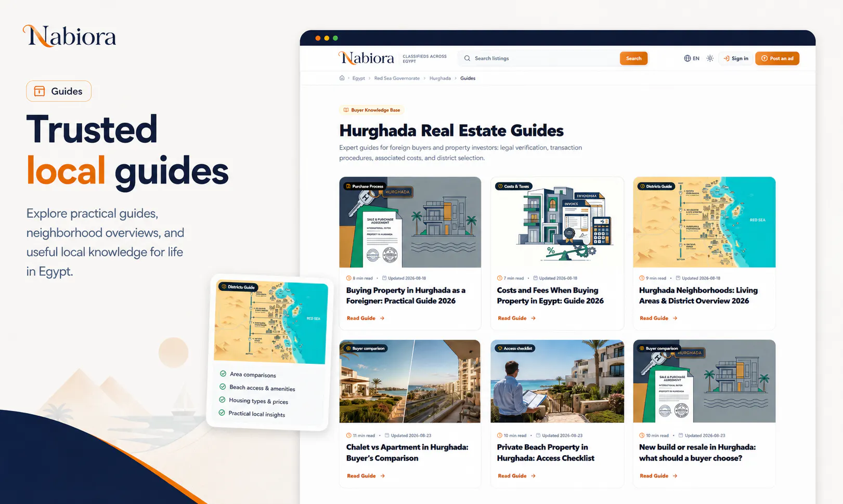Open the New build or resale card thumbnail
843x504 pixels.
[x=704, y=381]
